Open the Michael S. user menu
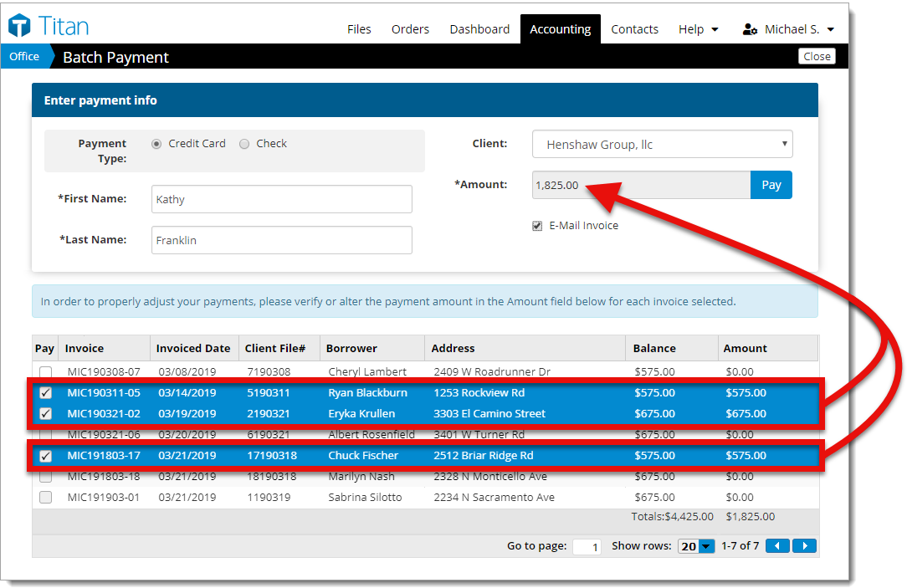Screen dimensions: 907x588 coord(790,29)
